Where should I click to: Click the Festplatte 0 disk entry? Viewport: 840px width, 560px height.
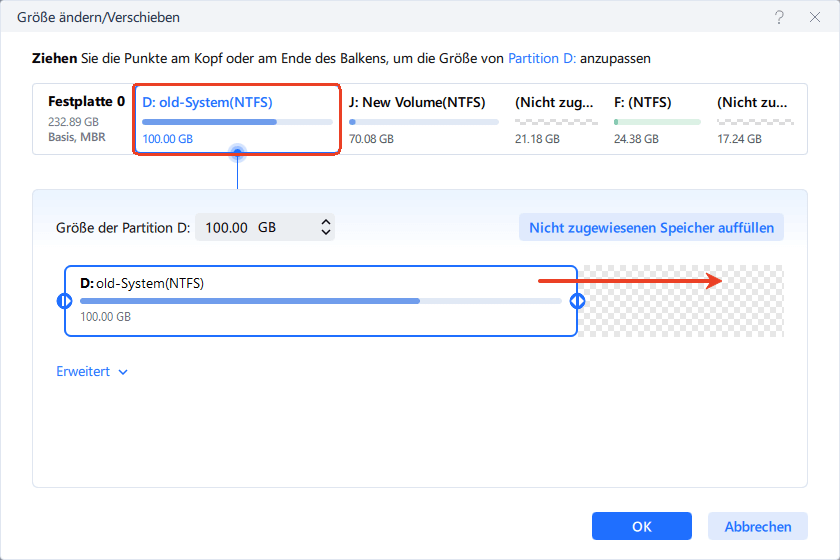coord(86,119)
